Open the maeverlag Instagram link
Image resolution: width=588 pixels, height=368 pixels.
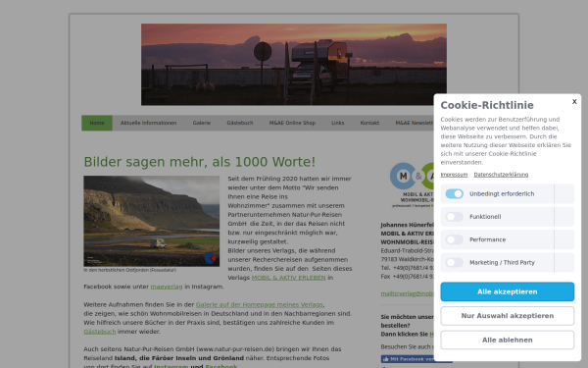pyautogui.click(x=167, y=287)
